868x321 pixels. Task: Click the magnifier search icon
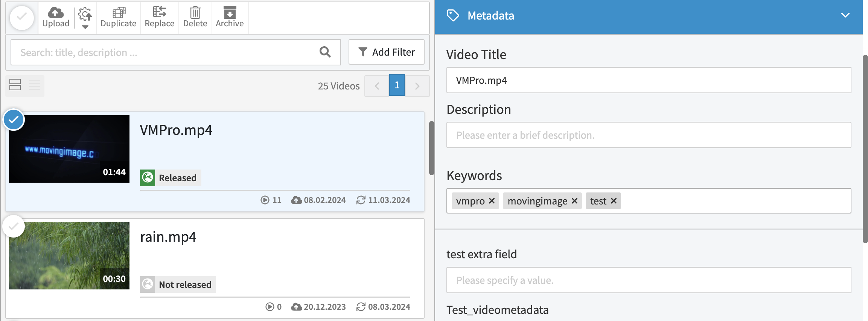325,52
